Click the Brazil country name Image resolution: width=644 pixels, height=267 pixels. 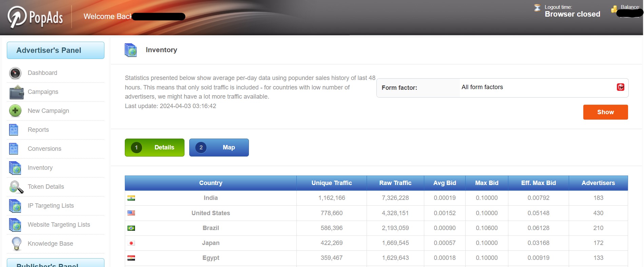pyautogui.click(x=211, y=228)
